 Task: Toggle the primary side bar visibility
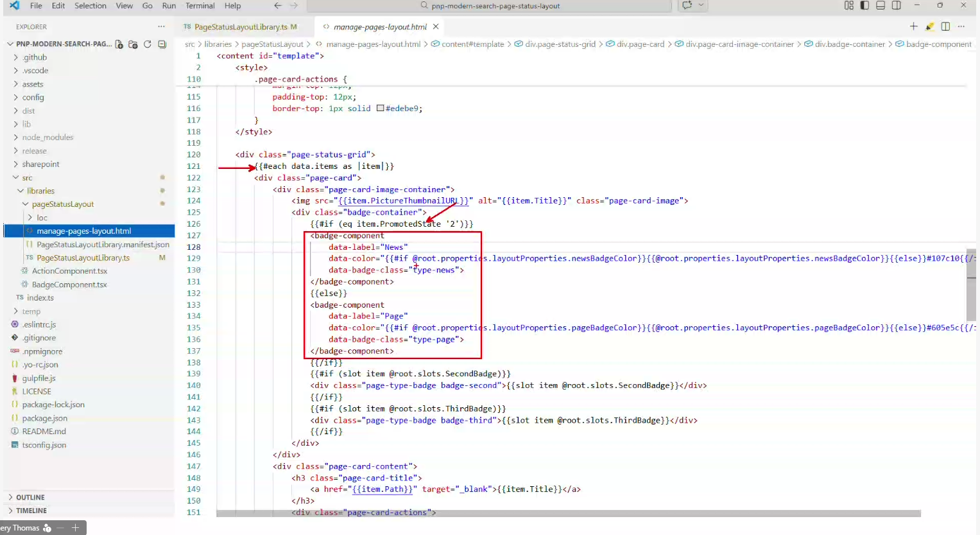click(x=864, y=6)
